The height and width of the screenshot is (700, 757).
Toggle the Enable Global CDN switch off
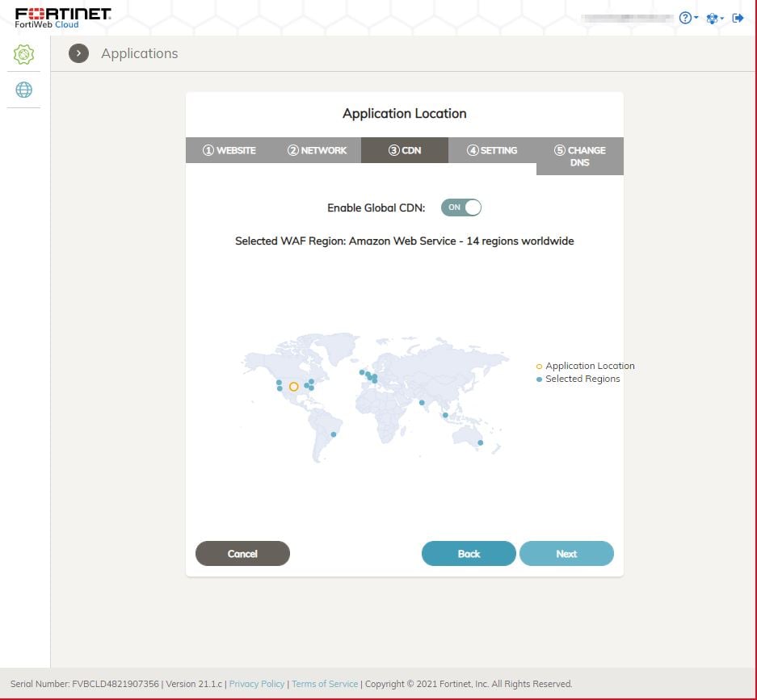pos(461,207)
